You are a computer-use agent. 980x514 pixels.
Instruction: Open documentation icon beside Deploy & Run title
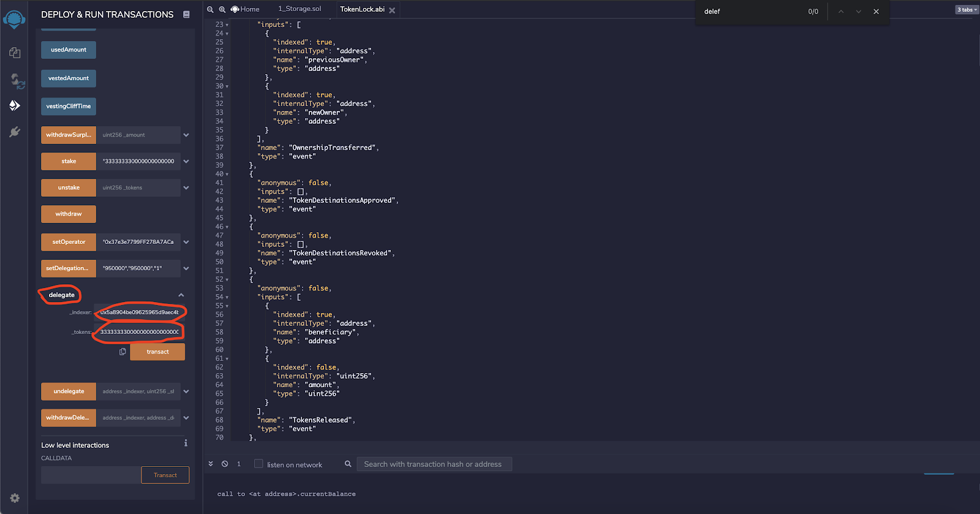pyautogui.click(x=186, y=14)
